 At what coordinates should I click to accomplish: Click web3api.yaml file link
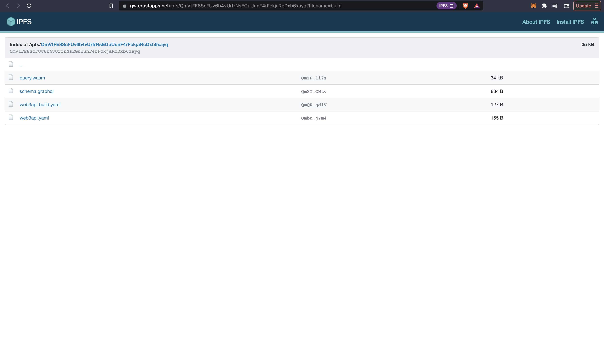click(x=34, y=118)
